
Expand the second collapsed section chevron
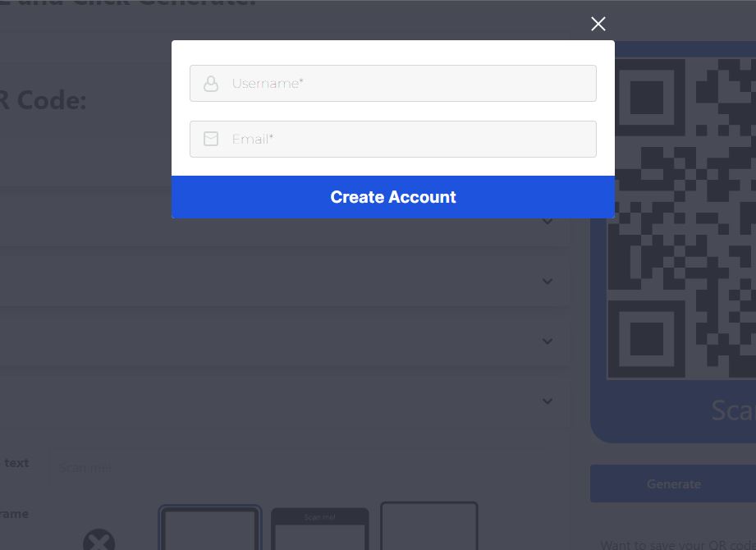pyautogui.click(x=548, y=281)
